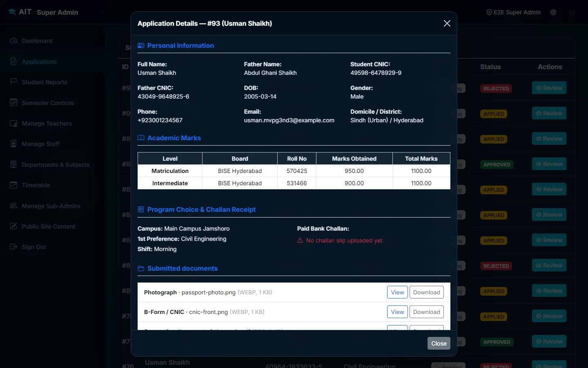
Task: Click the AIT graduation cap logo
Action: point(12,12)
